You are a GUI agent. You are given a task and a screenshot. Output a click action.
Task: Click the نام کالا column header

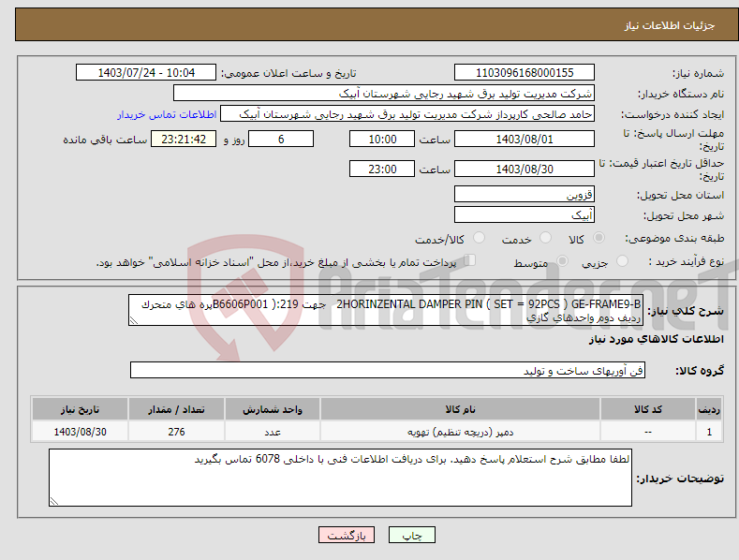[460, 409]
